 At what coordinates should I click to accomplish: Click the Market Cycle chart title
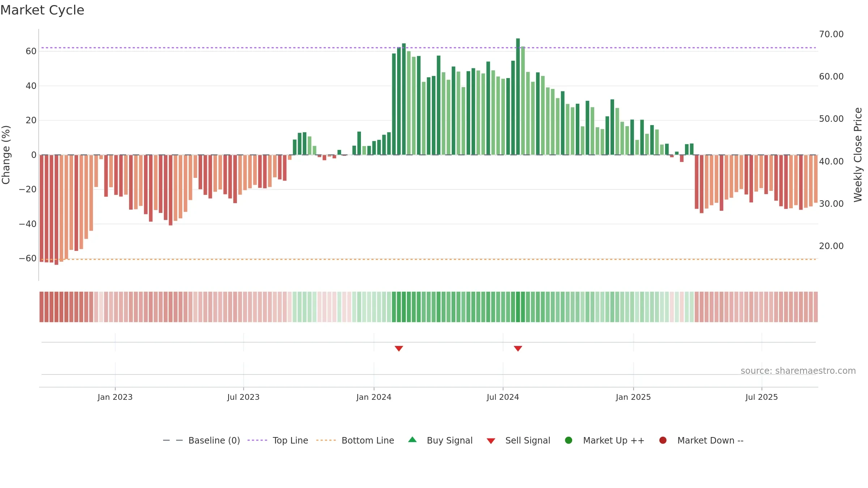[x=42, y=10]
